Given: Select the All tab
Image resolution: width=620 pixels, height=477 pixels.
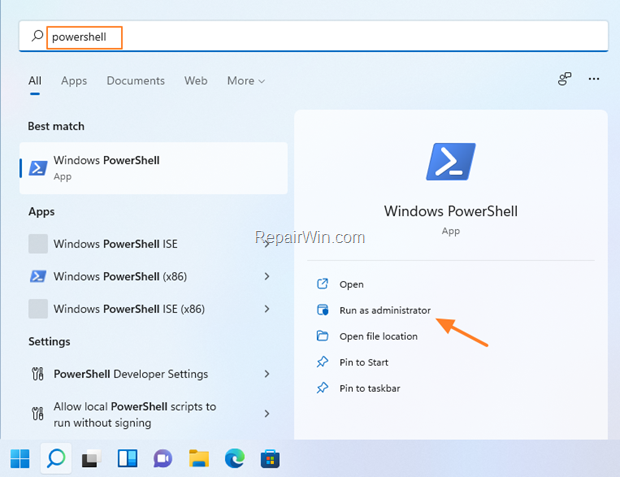Looking at the screenshot, I should [x=35, y=81].
